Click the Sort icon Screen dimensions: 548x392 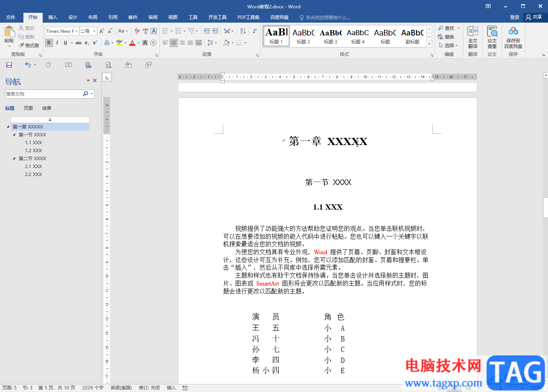(x=243, y=31)
